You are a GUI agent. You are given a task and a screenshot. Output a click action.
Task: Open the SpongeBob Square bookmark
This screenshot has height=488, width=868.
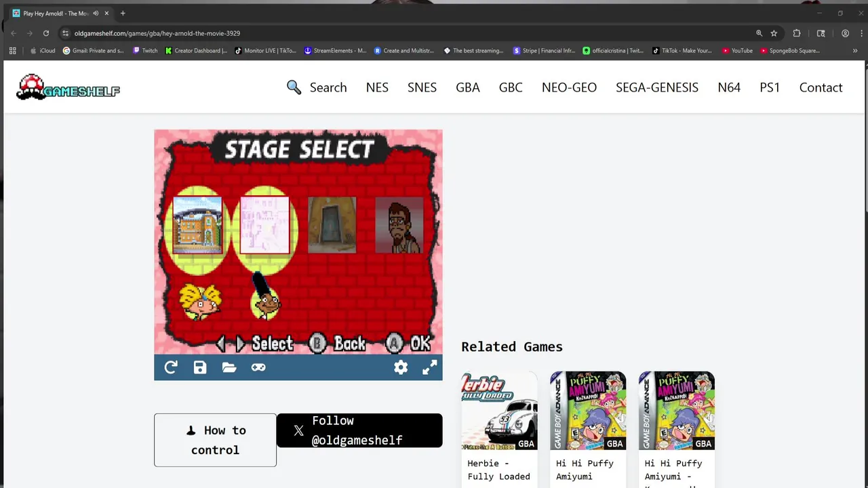click(790, 51)
